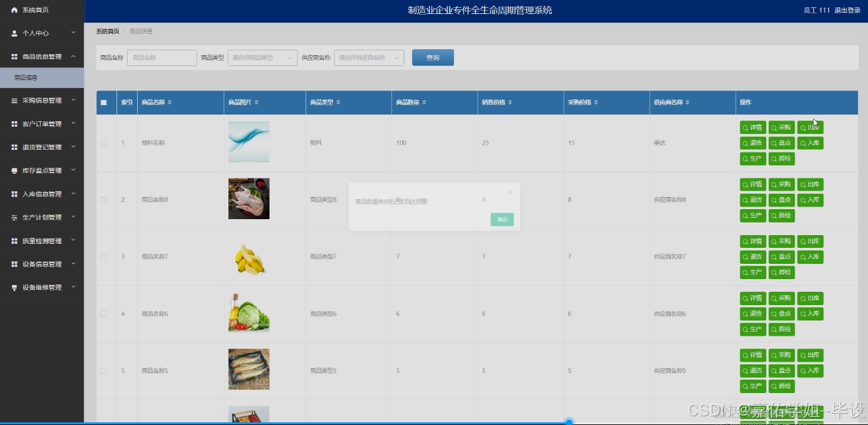Open the blue wave image of 物料名称
This screenshot has width=868, height=425.
coord(249,142)
